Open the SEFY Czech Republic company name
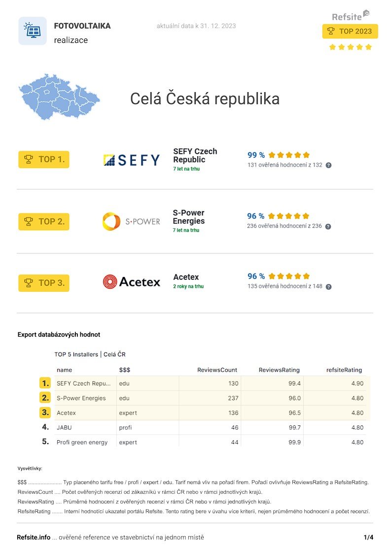The width and height of the screenshot is (392, 556). (x=195, y=155)
